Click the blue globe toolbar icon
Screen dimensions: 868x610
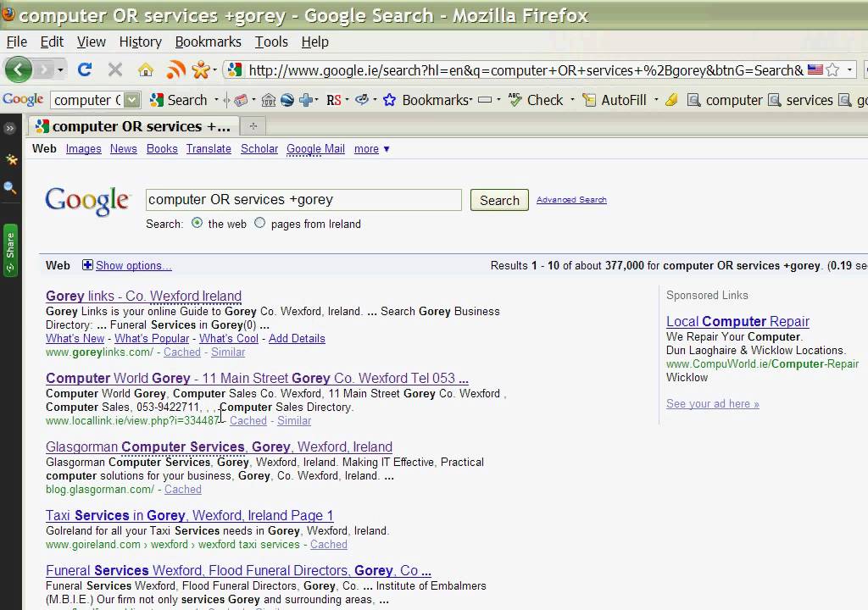(287, 100)
